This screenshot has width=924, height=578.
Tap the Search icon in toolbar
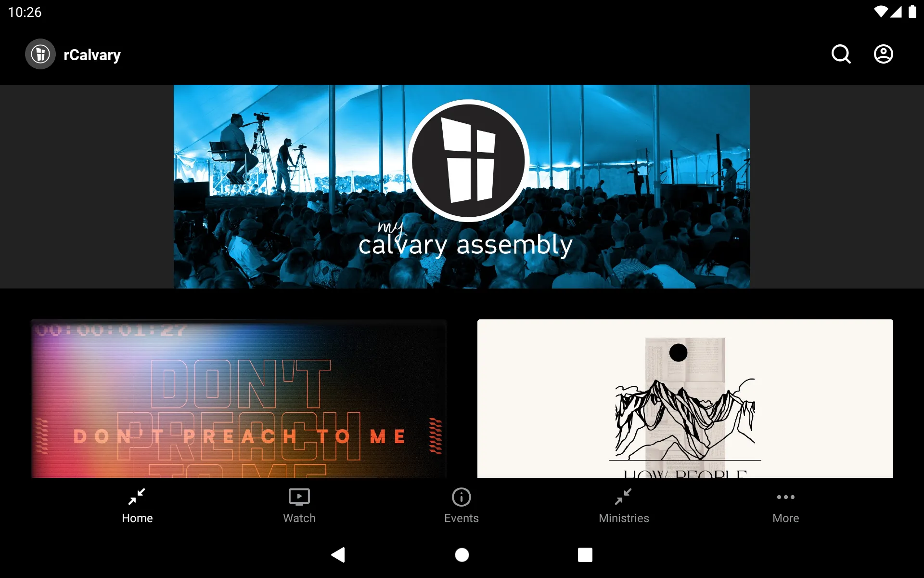[x=842, y=54]
